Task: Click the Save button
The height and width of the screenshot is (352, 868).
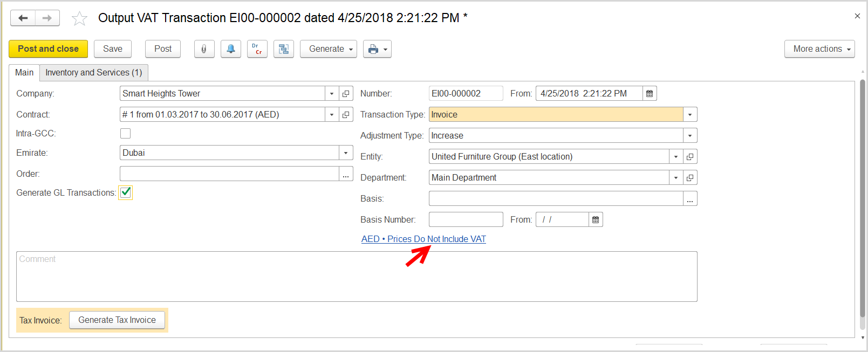Action: click(x=113, y=49)
